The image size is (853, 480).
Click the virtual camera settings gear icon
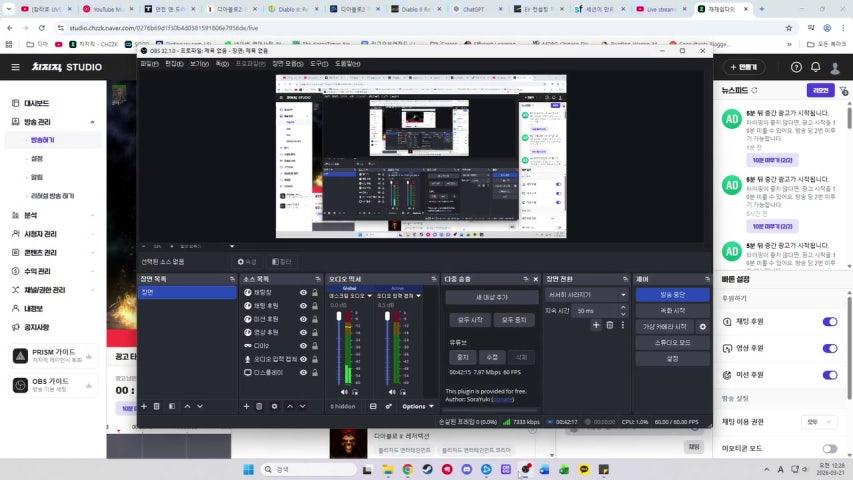[x=703, y=327]
